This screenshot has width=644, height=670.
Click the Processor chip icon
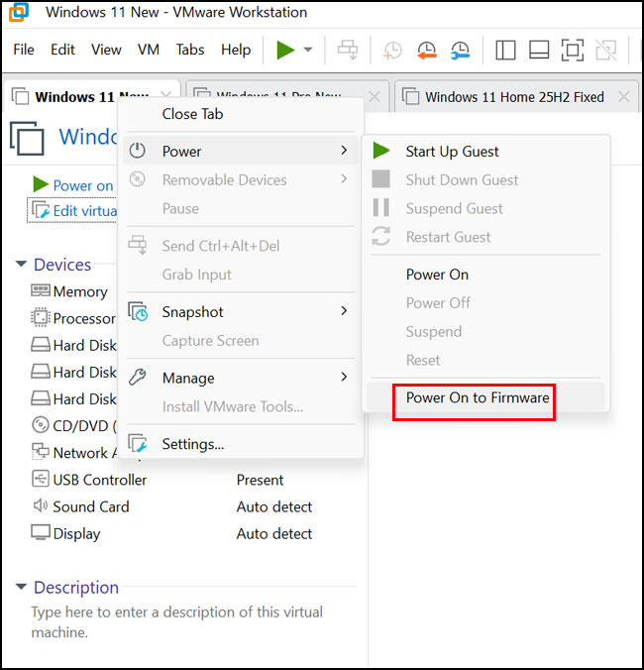click(41, 317)
